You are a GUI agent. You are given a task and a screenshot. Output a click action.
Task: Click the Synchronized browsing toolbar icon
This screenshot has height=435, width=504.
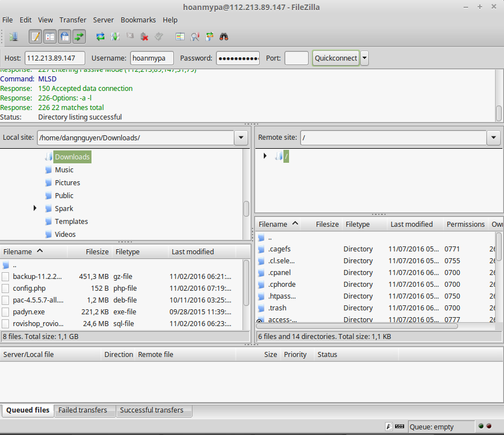(209, 36)
